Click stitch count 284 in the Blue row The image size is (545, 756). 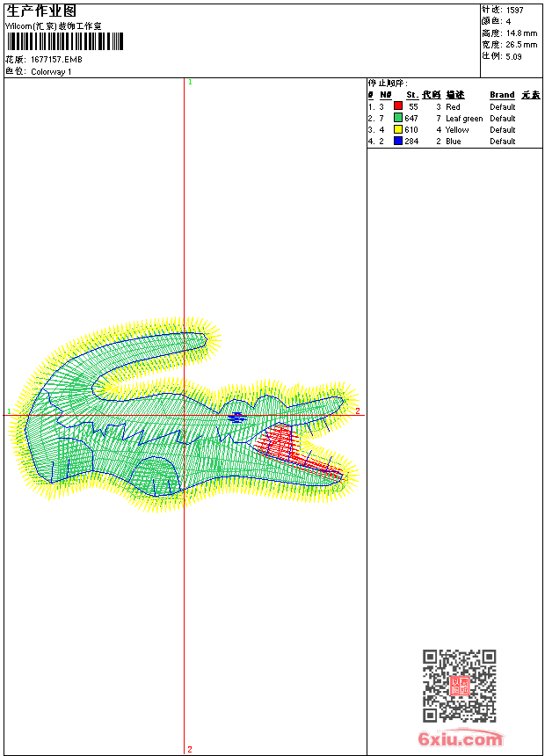[x=411, y=142]
